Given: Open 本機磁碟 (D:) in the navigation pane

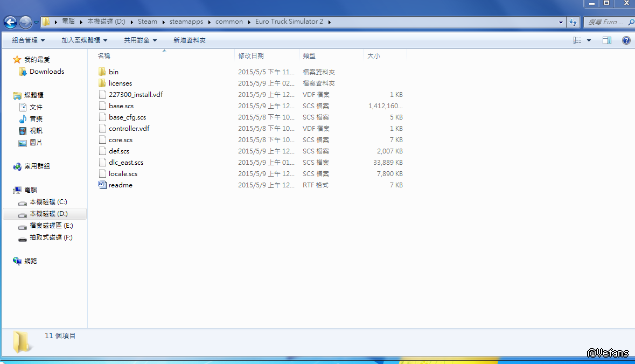Looking at the screenshot, I should coord(48,214).
